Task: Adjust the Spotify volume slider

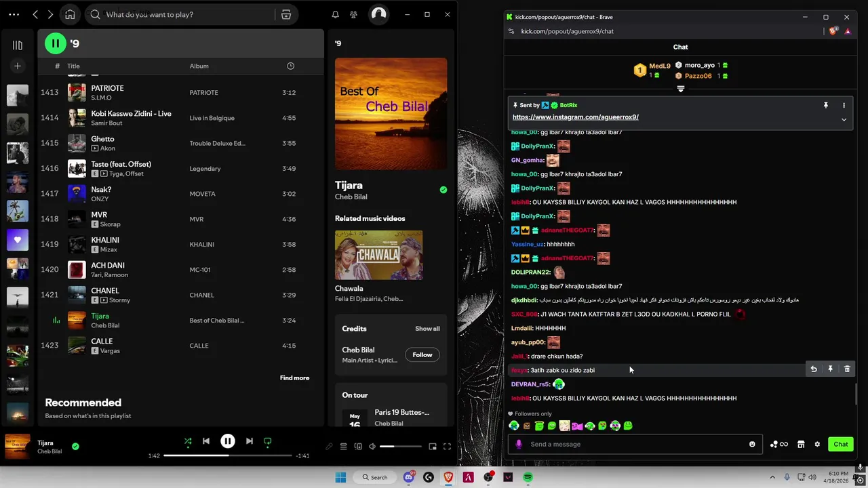Action: pyautogui.click(x=401, y=446)
